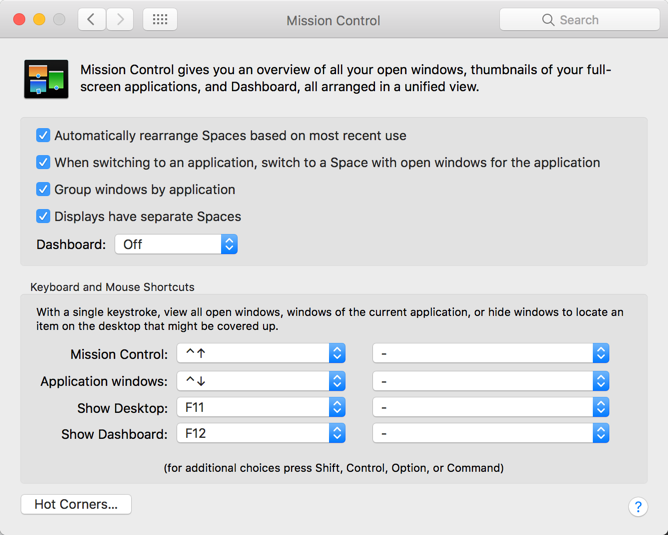Go back using the left arrow button
The width and height of the screenshot is (668, 535).
[x=91, y=19]
